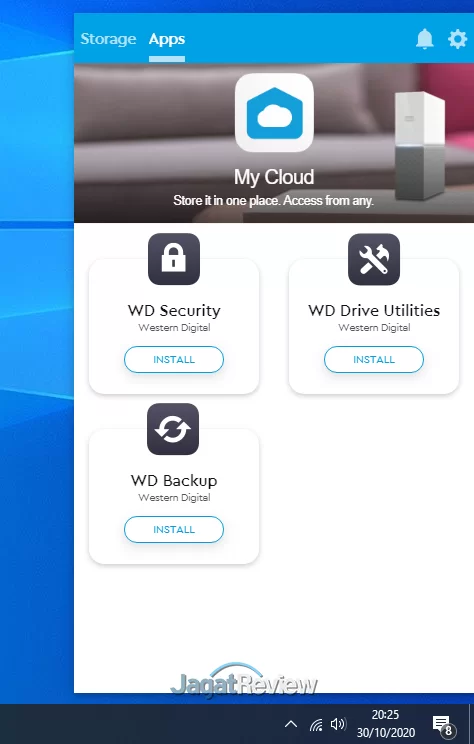
Task: Select the Apps tab
Action: point(167,39)
